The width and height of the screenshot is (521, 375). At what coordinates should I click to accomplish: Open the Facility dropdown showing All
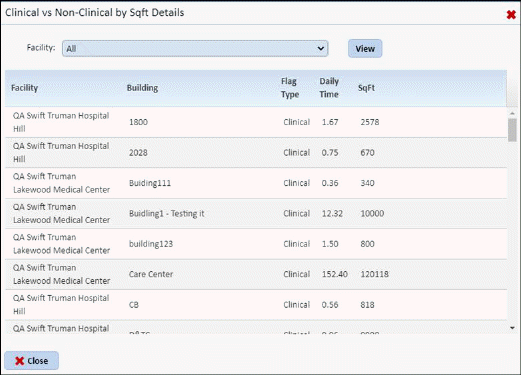tap(195, 49)
